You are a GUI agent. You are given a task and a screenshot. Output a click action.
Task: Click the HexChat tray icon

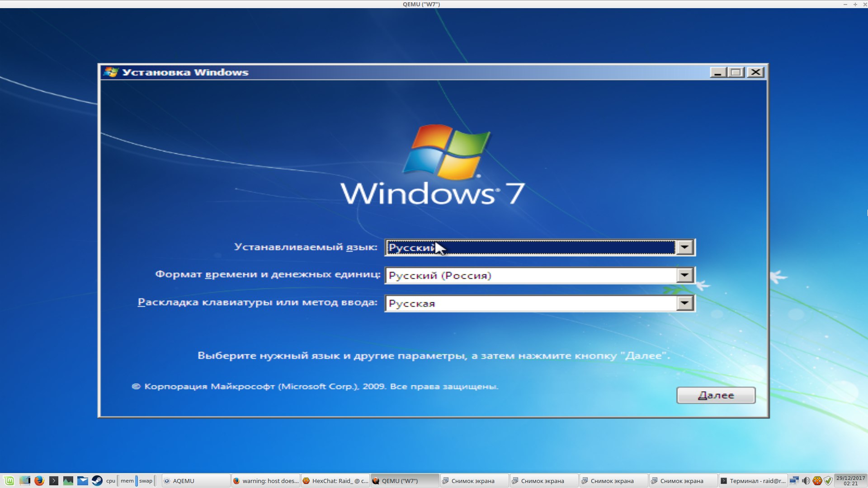(817, 481)
